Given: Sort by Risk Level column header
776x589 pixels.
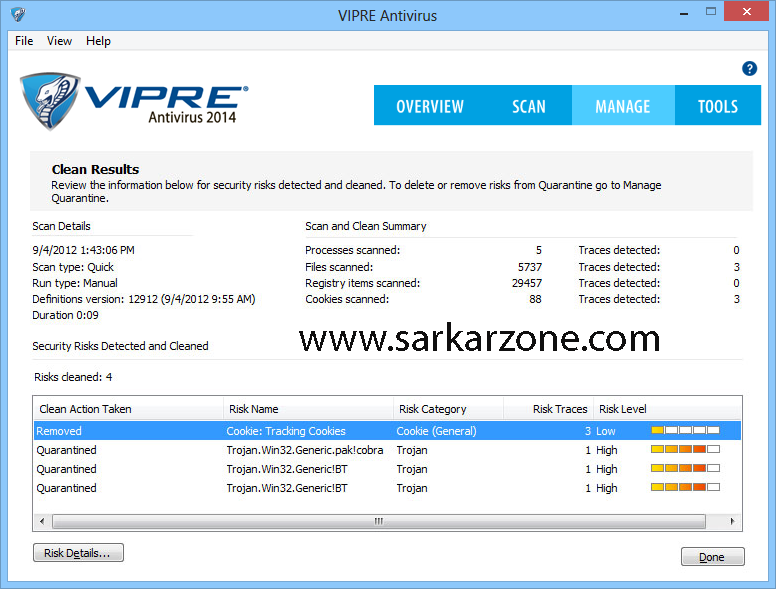Looking at the screenshot, I should click(x=667, y=409).
